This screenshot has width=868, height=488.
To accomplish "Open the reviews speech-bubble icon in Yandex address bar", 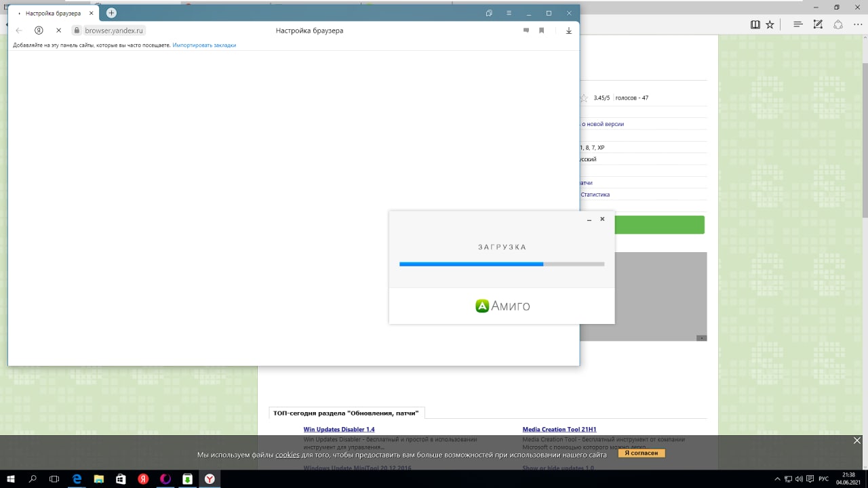I will (526, 30).
